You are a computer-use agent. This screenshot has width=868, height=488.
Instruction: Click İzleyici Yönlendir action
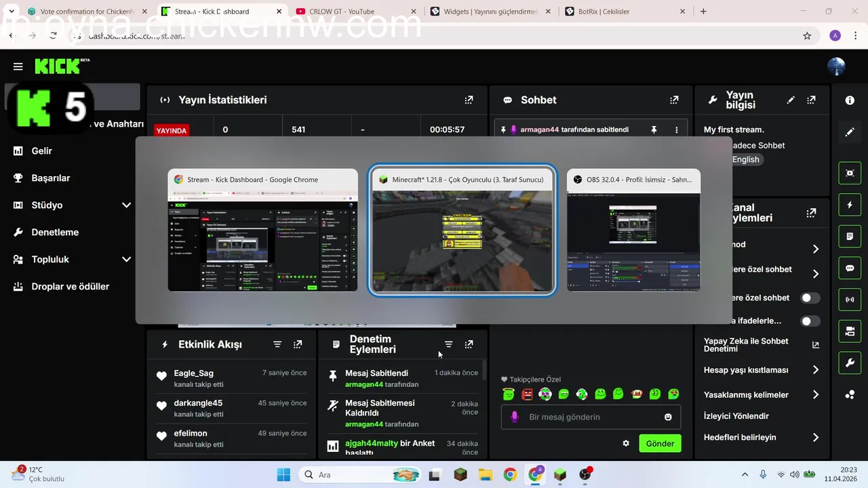pyautogui.click(x=736, y=416)
